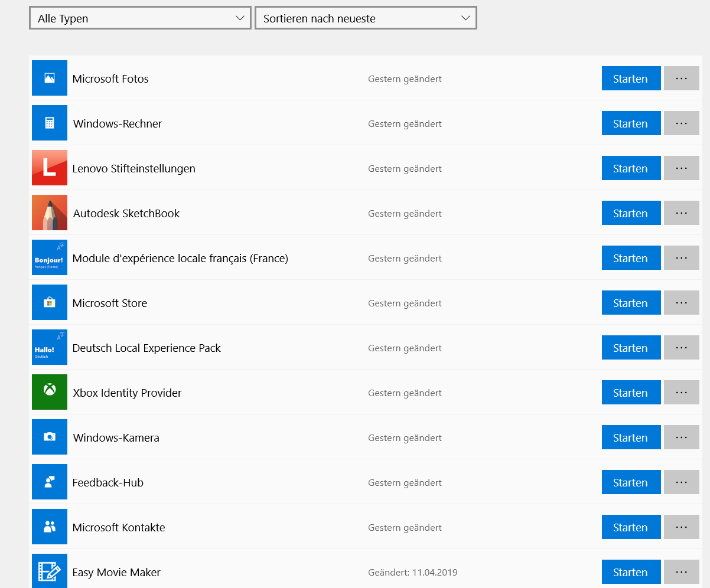Launch Windows-Kamera with Starten
This screenshot has height=588, width=710.
coord(631,437)
